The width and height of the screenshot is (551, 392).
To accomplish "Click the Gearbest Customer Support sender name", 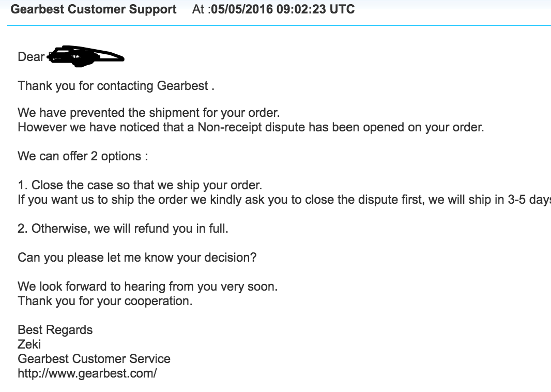I will 94,9.
